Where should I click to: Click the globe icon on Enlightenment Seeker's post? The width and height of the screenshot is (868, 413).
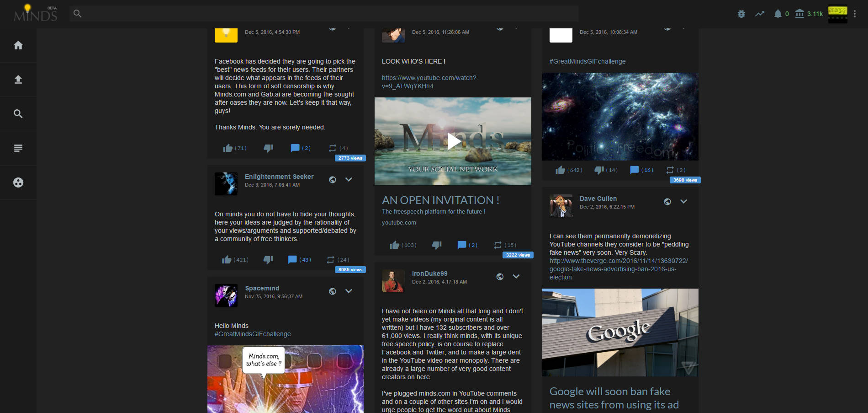pyautogui.click(x=333, y=180)
